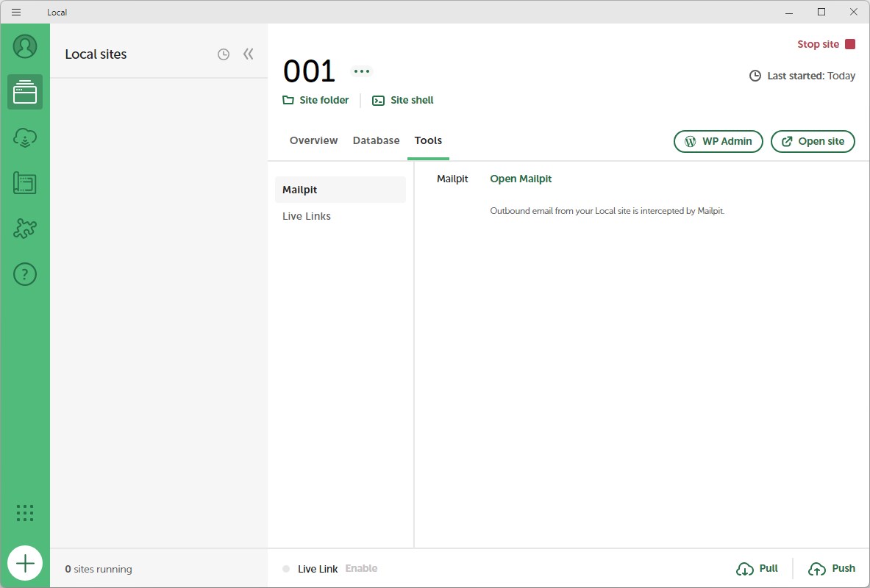
Task: Open Site shell
Action: click(403, 101)
